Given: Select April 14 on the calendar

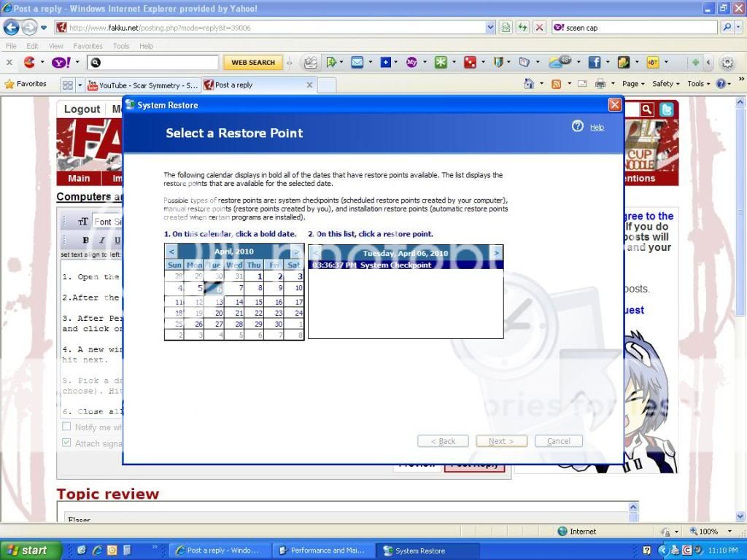Looking at the screenshot, I should pyautogui.click(x=239, y=302).
